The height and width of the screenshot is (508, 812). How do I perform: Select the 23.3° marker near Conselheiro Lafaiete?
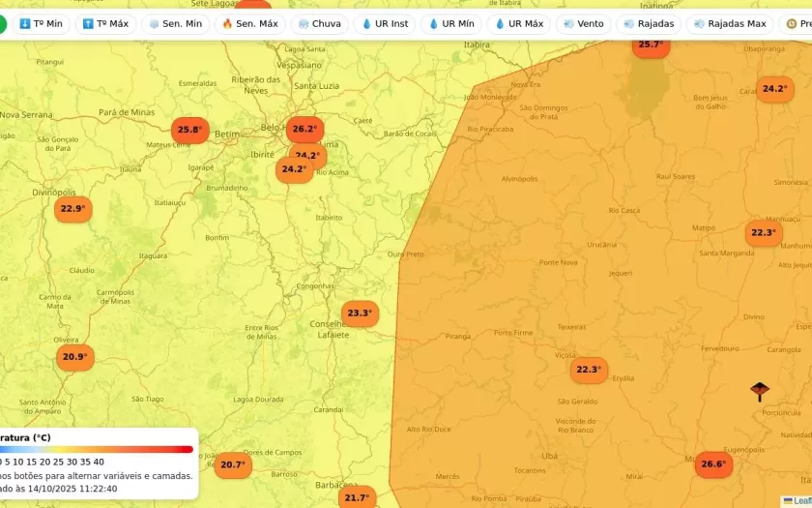click(360, 314)
